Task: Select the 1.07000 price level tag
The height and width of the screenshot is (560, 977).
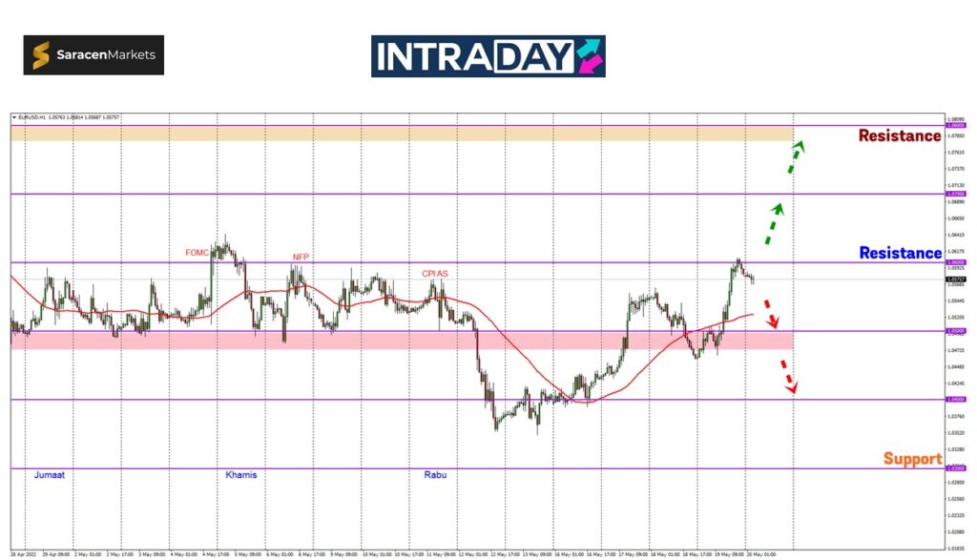Action: pyautogui.click(x=954, y=194)
